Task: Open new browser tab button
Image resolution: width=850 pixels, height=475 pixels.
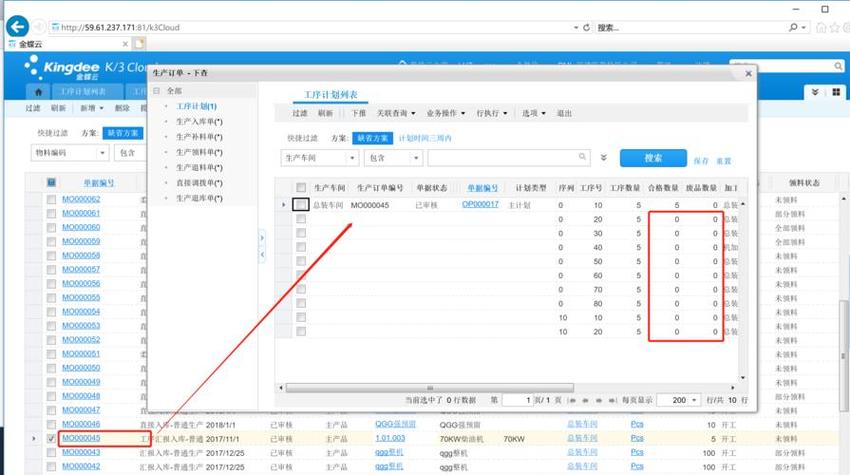Action: pyautogui.click(x=139, y=43)
